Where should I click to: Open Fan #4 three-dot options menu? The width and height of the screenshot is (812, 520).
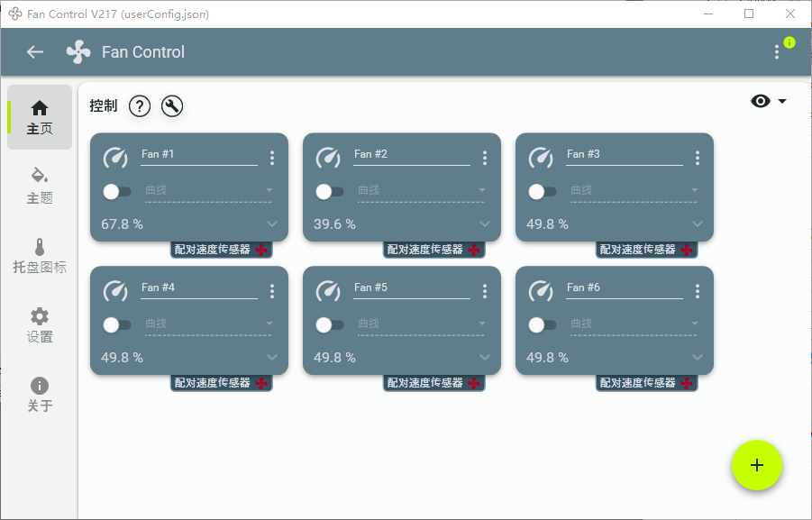click(x=272, y=291)
